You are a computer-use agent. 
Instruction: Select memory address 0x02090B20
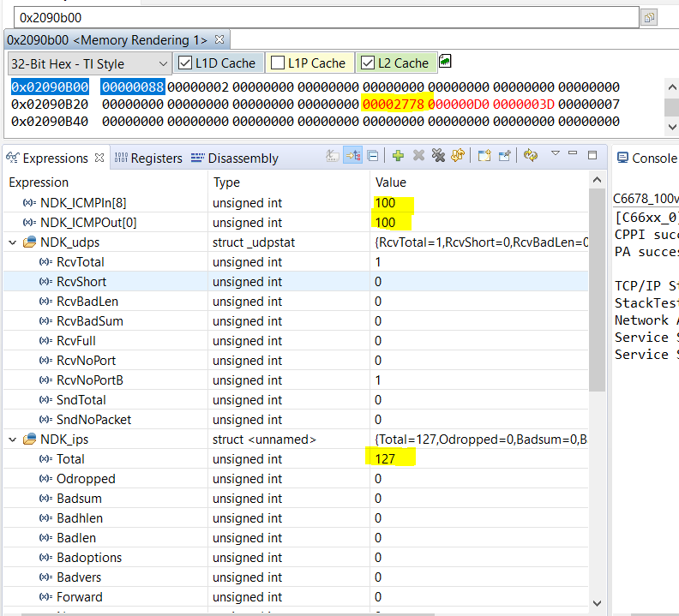point(50,105)
